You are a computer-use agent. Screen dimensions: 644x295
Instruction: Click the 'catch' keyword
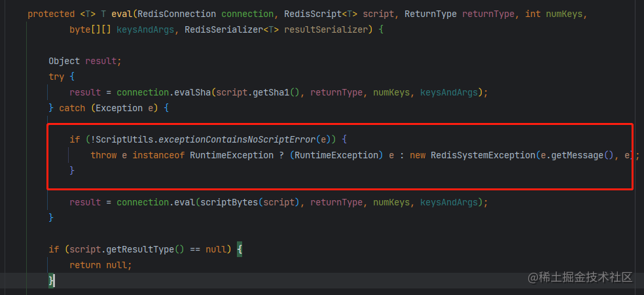click(72, 109)
